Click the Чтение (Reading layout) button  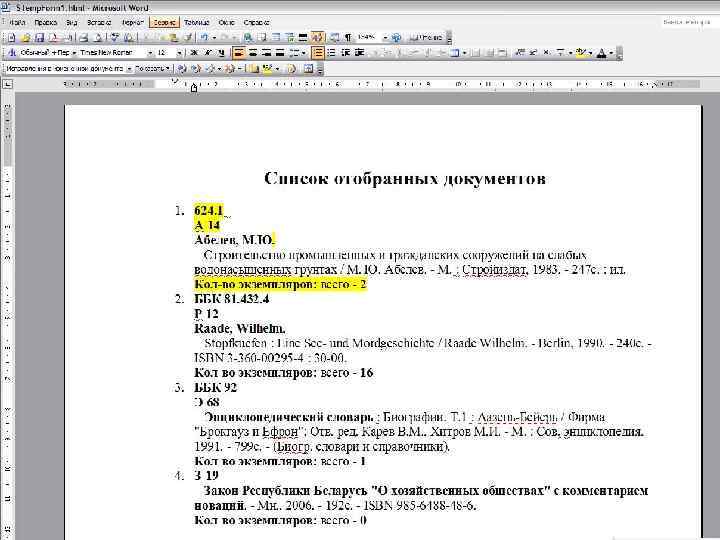[426, 38]
